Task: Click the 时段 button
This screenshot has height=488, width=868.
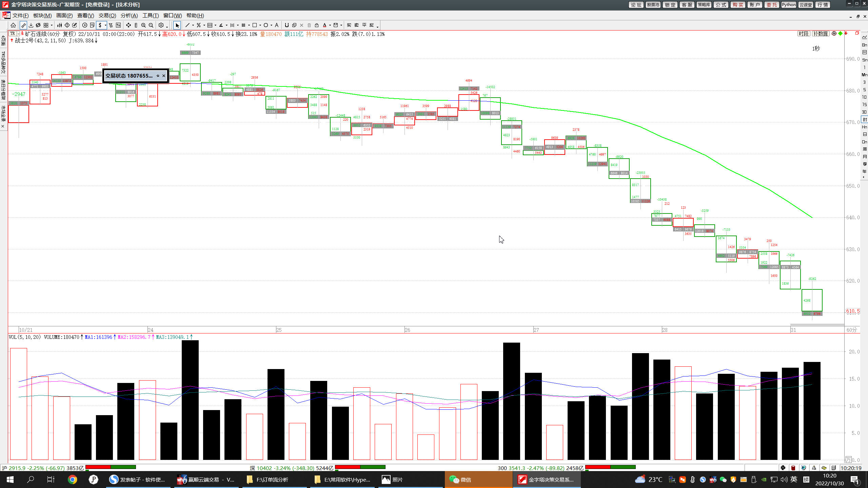Action: [804, 34]
